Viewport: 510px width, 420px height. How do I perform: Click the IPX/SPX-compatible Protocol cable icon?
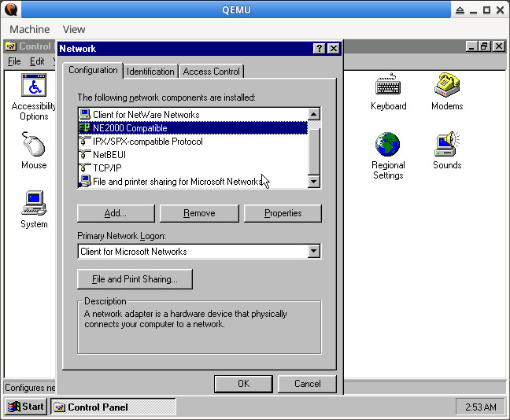85,141
